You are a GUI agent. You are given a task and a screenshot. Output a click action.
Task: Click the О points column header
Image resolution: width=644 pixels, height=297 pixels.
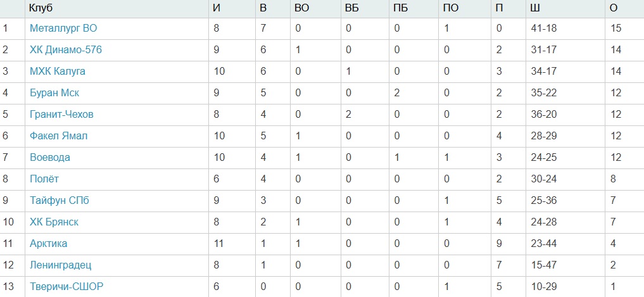[613, 9]
